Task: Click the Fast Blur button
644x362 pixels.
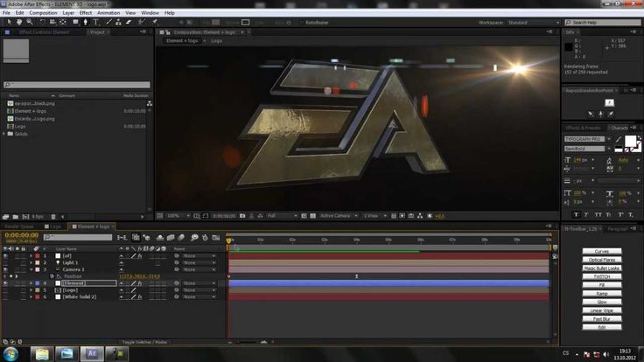Action: click(602, 319)
